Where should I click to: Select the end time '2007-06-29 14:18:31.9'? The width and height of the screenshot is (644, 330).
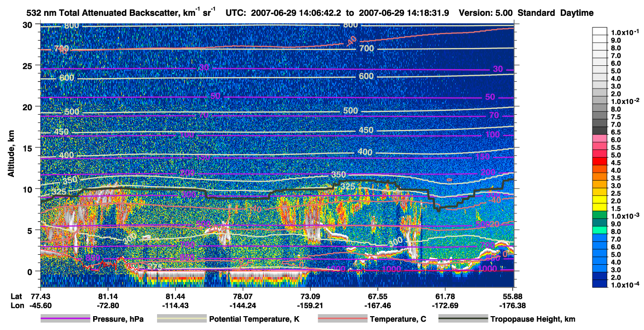tap(404, 13)
